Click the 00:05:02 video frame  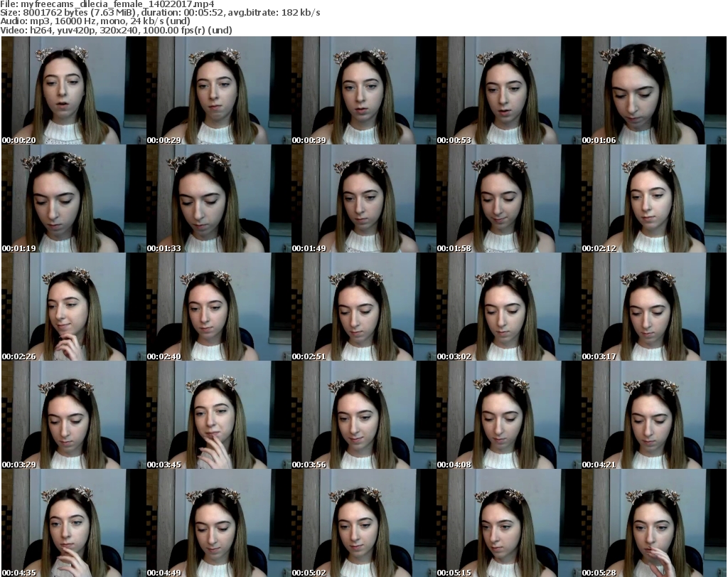(x=363, y=523)
